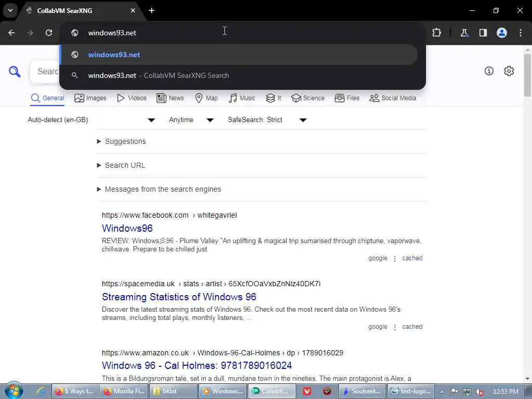Viewport: 532px width, 399px height.
Task: Expand Messages from the search engines
Action: point(159,189)
